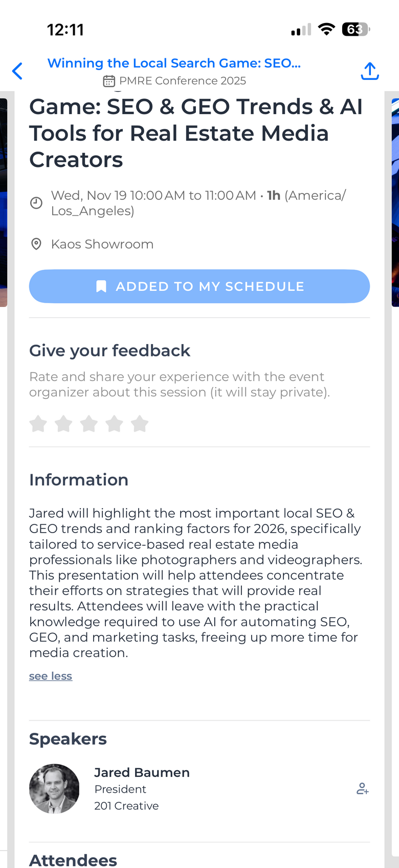The image size is (399, 868).
Task: Open the session title header link
Action: pos(174,63)
